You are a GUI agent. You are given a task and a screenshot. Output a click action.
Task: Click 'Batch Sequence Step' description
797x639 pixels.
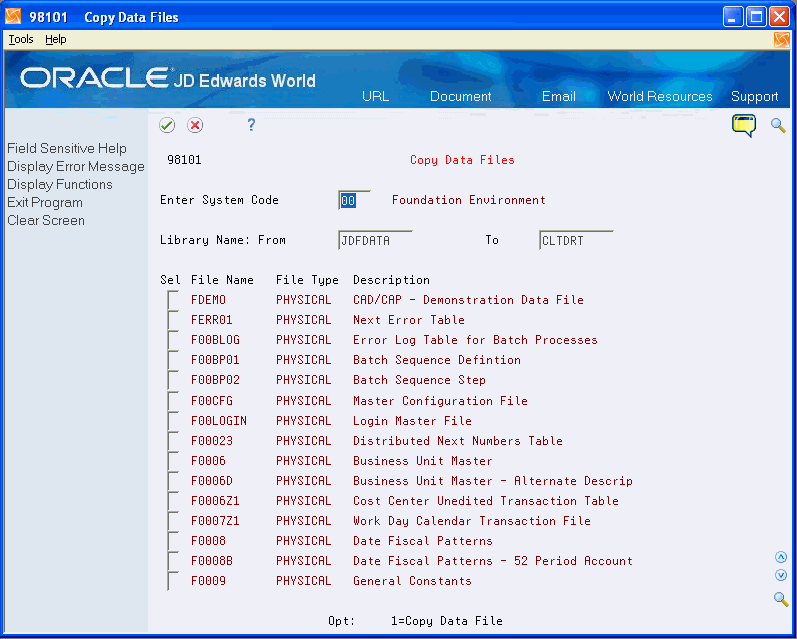point(419,380)
